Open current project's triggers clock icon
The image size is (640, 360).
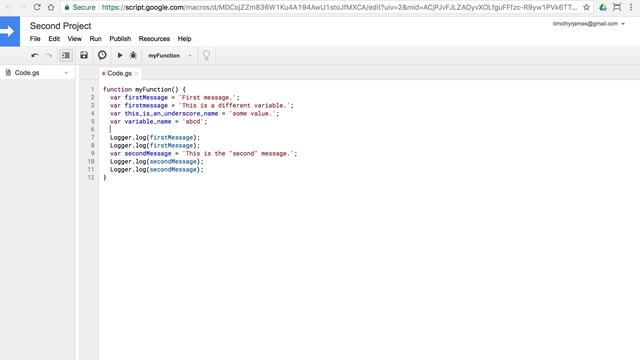click(102, 55)
